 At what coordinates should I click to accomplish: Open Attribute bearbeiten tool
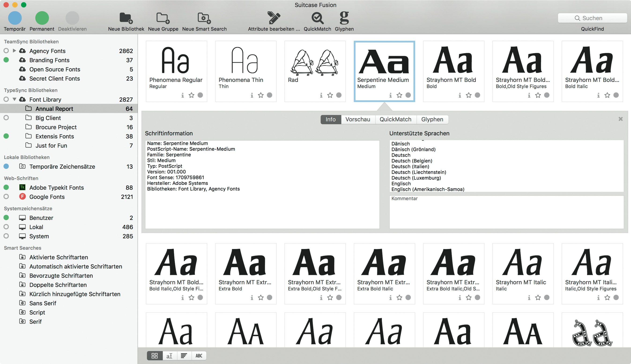(x=274, y=18)
